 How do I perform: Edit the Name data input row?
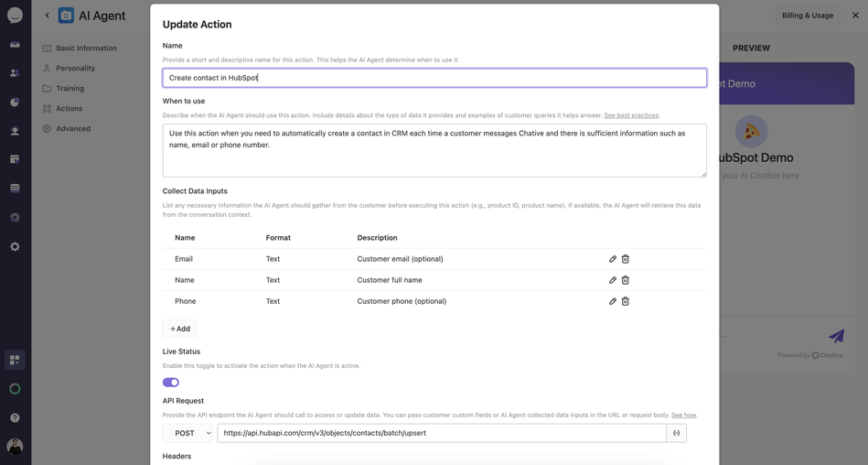point(613,280)
